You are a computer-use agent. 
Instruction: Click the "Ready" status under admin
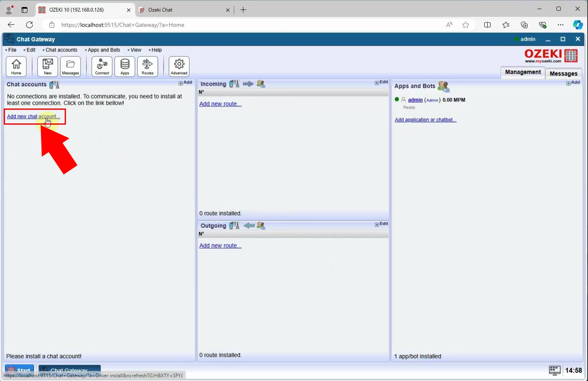tap(409, 108)
